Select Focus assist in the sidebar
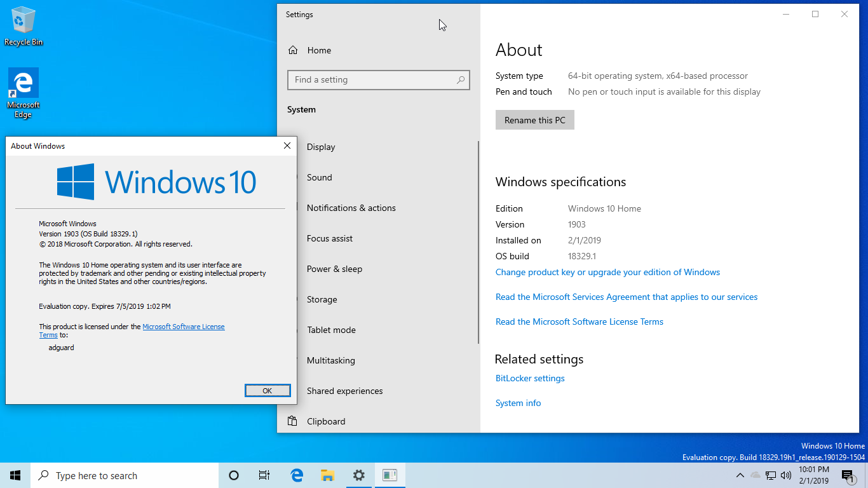Image resolution: width=868 pixels, height=488 pixels. click(x=330, y=238)
